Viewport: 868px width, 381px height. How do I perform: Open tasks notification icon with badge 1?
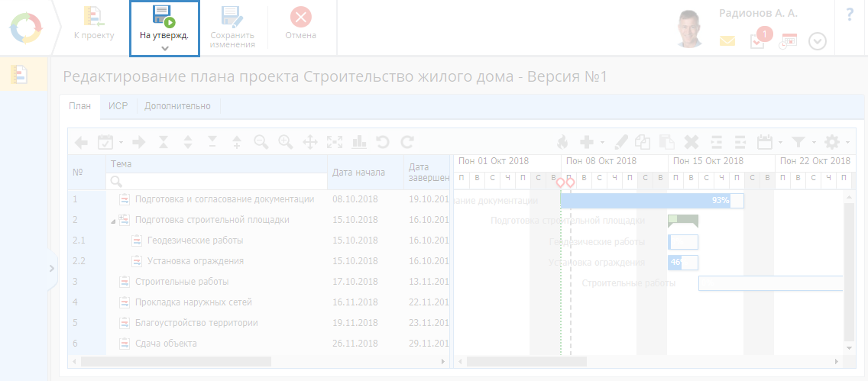coord(758,40)
